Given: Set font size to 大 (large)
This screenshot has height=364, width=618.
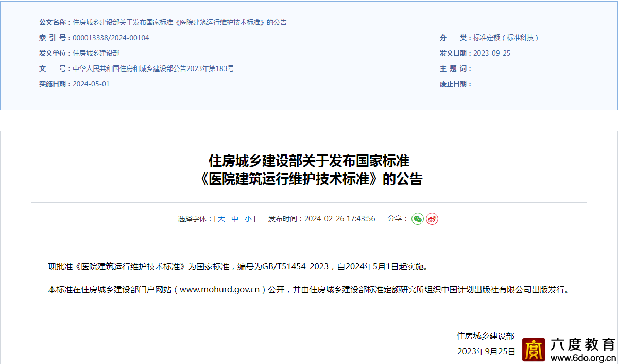Looking at the screenshot, I should coord(221,219).
